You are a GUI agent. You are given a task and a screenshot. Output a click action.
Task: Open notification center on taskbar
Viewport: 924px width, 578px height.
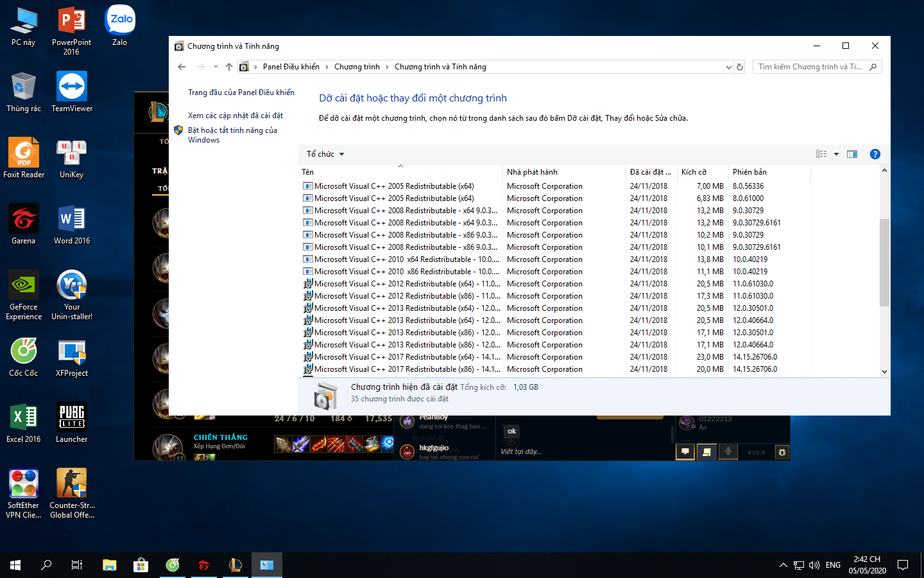pyautogui.click(x=903, y=565)
